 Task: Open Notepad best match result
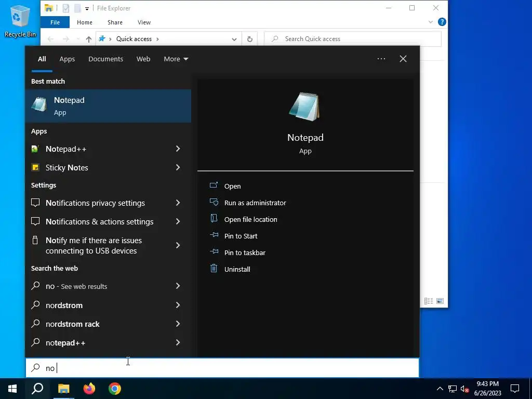tap(108, 106)
